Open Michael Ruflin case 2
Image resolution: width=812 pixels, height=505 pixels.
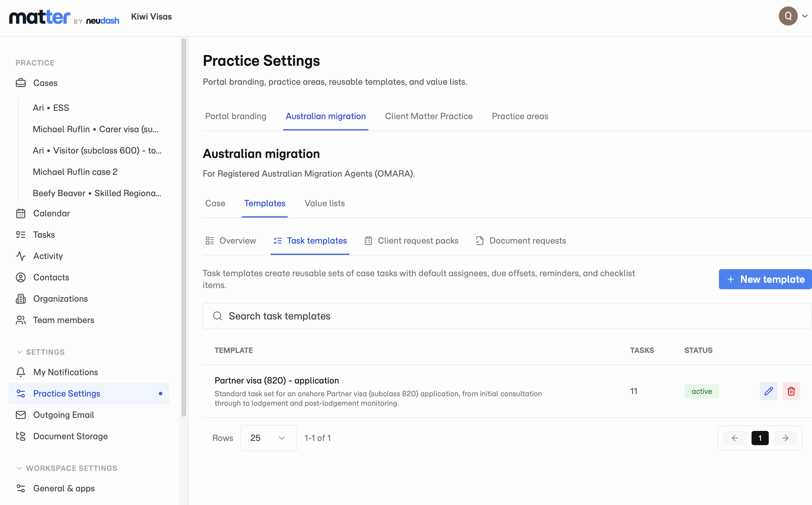[x=75, y=172]
